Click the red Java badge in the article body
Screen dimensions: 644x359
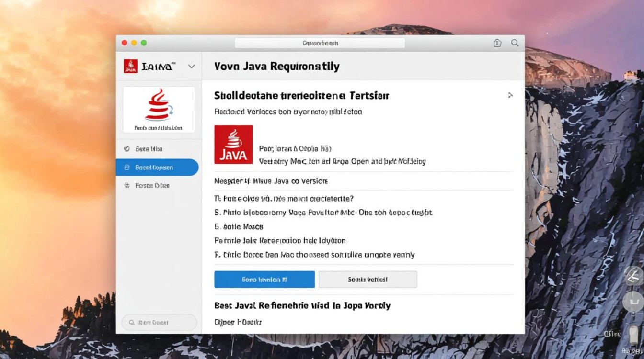(233, 145)
